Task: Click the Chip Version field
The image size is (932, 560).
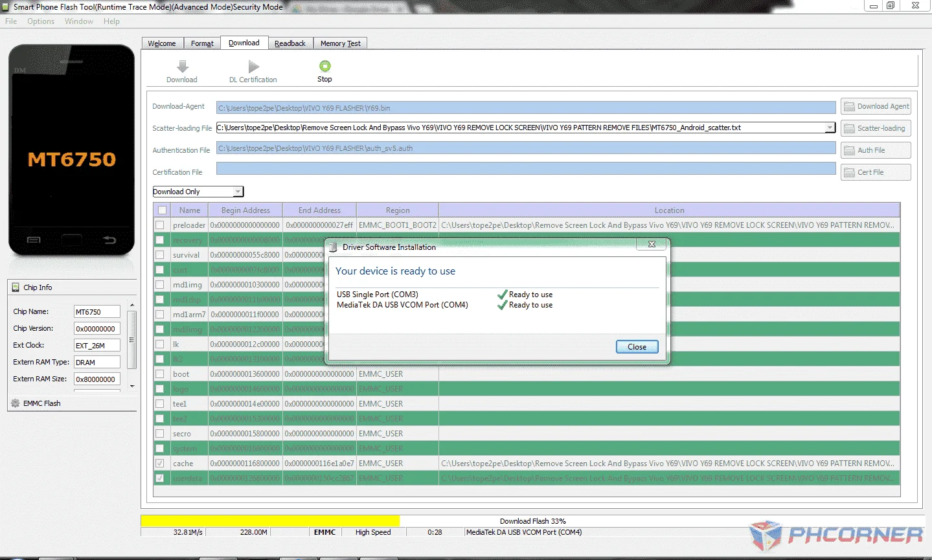Action: tap(97, 328)
